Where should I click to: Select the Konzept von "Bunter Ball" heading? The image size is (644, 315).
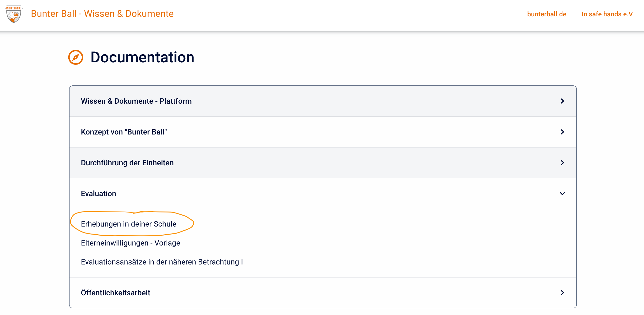tap(124, 132)
